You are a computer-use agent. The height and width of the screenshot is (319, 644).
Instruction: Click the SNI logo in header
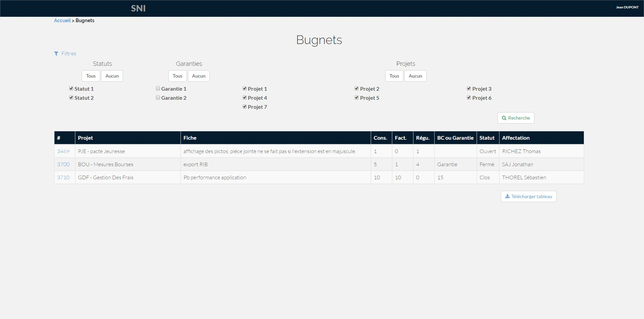[x=138, y=8]
